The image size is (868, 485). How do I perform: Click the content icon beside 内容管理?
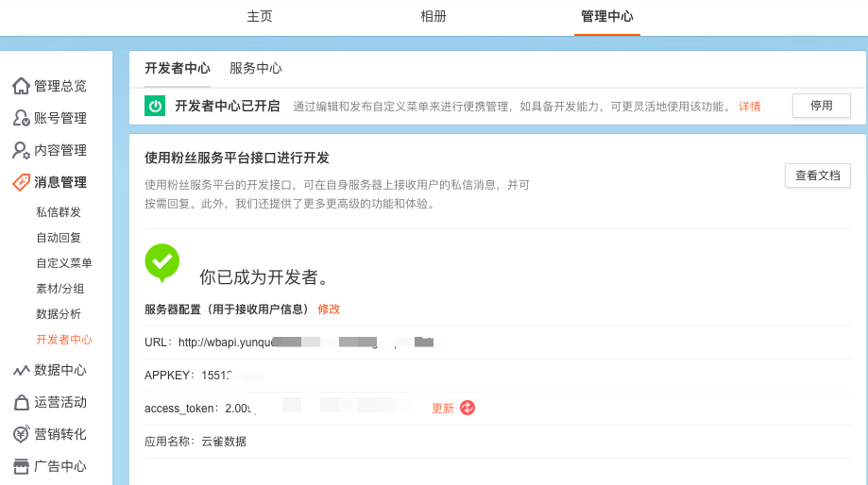point(21,150)
